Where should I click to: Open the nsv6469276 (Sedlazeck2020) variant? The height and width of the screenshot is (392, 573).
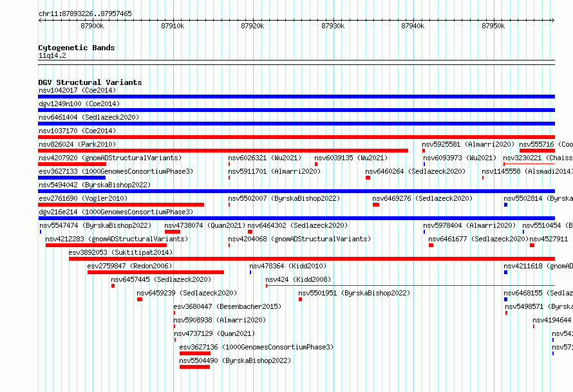pyautogui.click(x=423, y=198)
